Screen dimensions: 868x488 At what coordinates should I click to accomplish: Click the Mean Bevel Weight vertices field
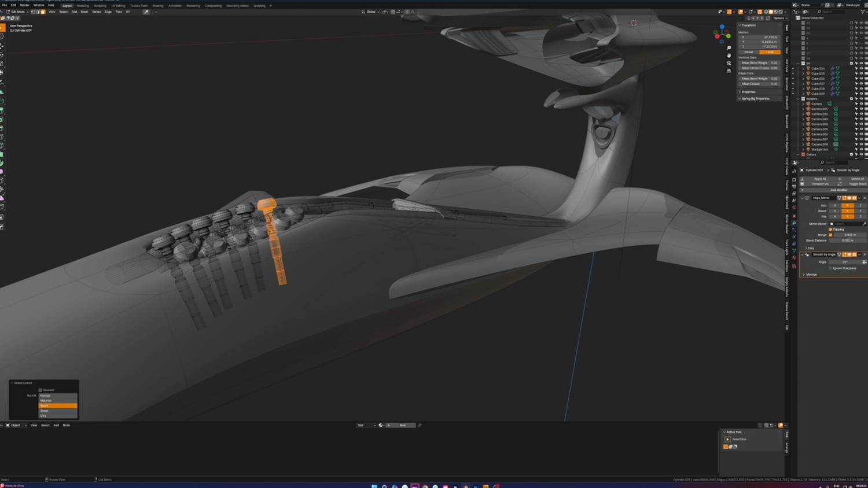tap(759, 62)
